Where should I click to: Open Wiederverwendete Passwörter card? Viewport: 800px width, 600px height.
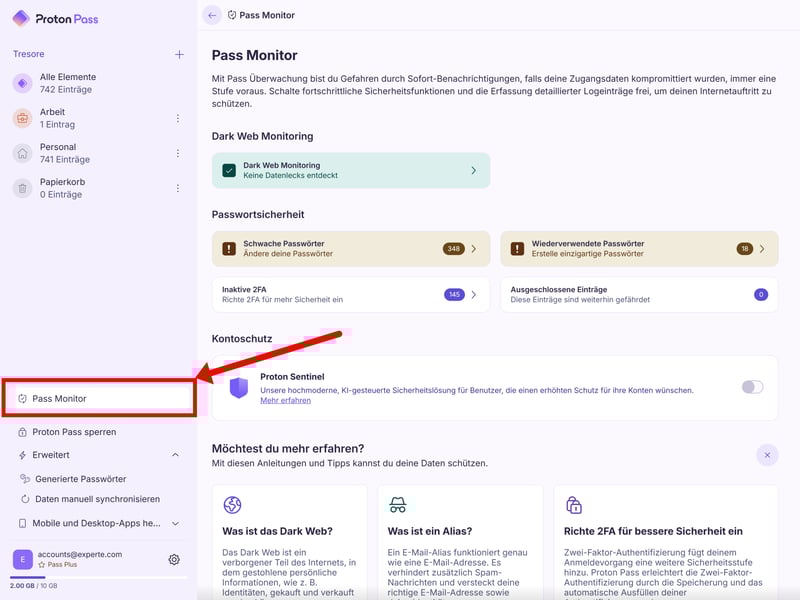[x=638, y=249]
